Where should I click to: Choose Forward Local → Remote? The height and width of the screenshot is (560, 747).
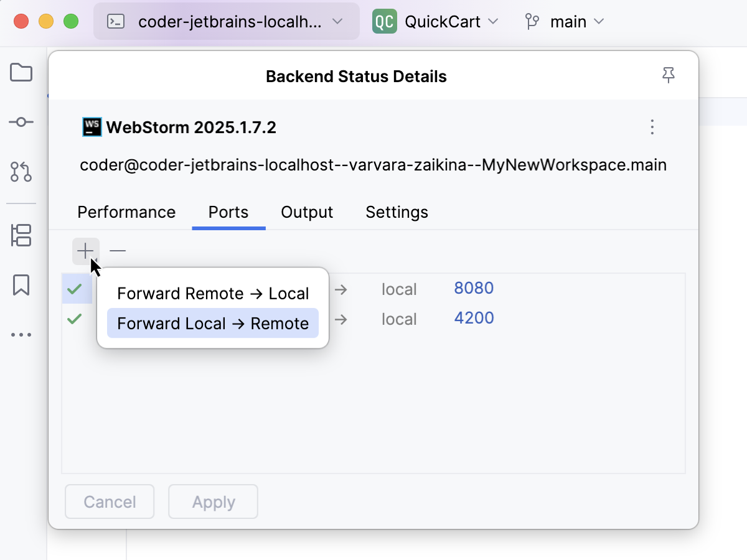click(213, 324)
